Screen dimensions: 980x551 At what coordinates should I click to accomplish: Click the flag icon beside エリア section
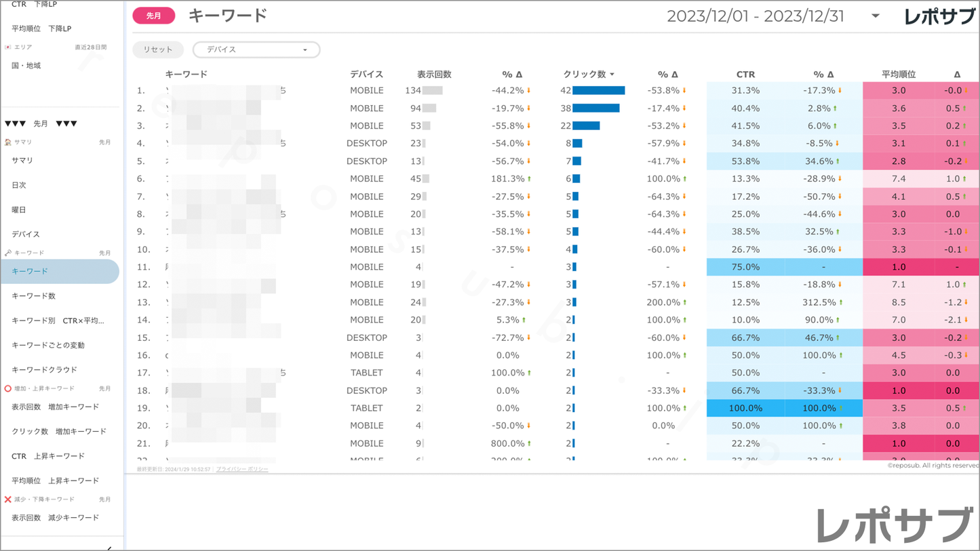pos(8,47)
